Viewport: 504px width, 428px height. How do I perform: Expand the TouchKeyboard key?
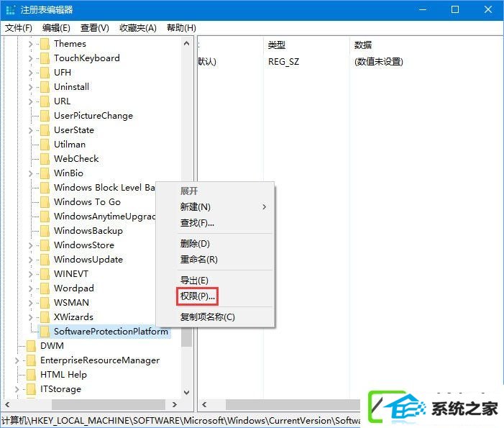(30, 58)
